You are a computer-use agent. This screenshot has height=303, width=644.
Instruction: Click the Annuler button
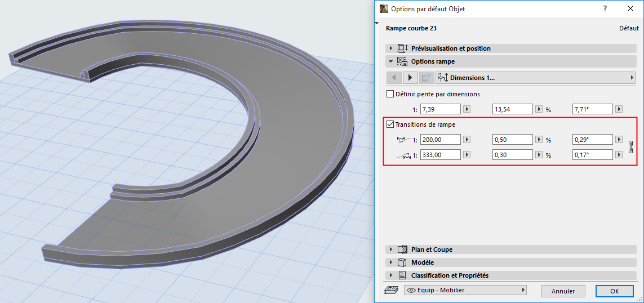pos(563,291)
